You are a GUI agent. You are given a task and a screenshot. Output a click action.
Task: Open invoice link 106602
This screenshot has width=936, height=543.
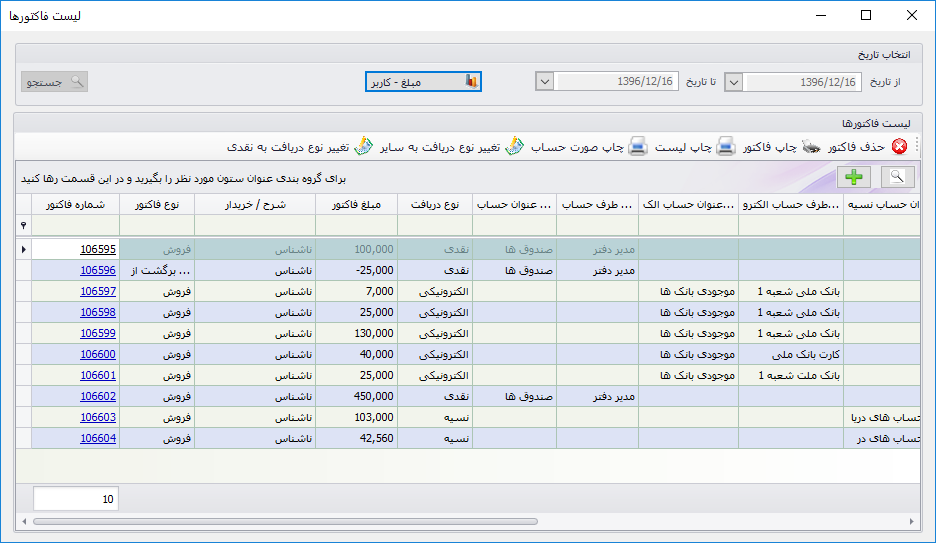98,396
